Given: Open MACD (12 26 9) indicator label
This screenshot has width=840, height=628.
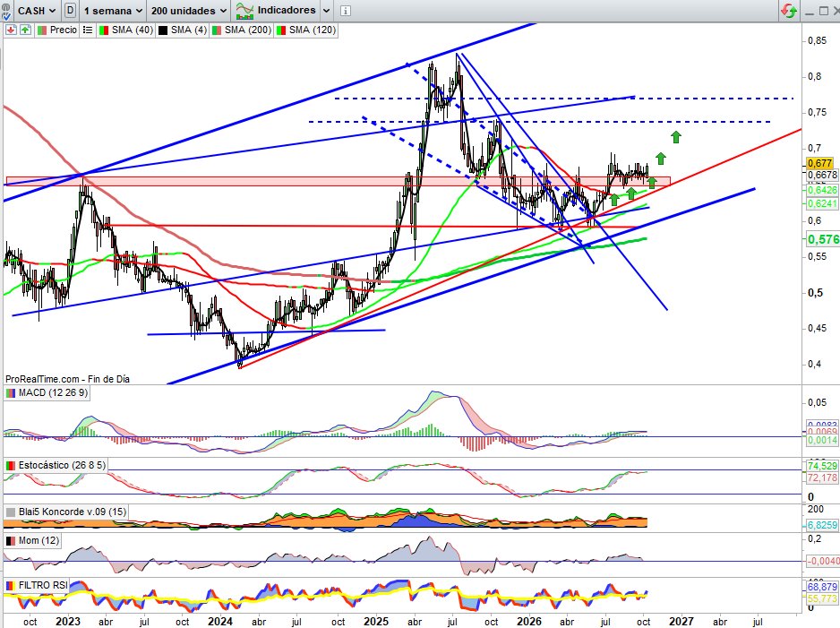Looking at the screenshot, I should (x=53, y=392).
